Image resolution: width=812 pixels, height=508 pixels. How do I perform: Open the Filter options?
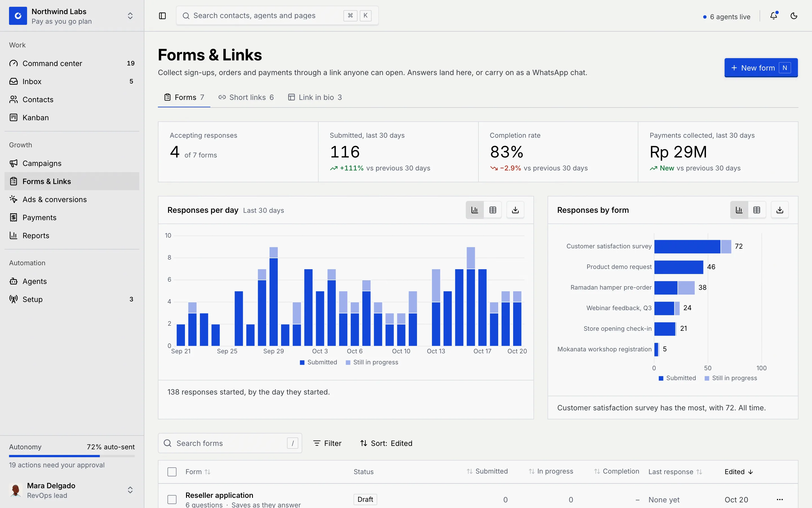(327, 443)
